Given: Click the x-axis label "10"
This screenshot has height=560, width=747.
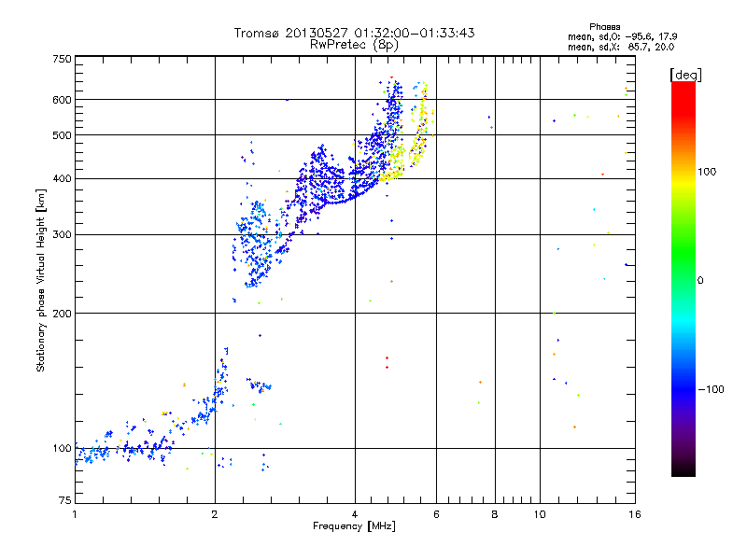Looking at the screenshot, I should point(540,514).
